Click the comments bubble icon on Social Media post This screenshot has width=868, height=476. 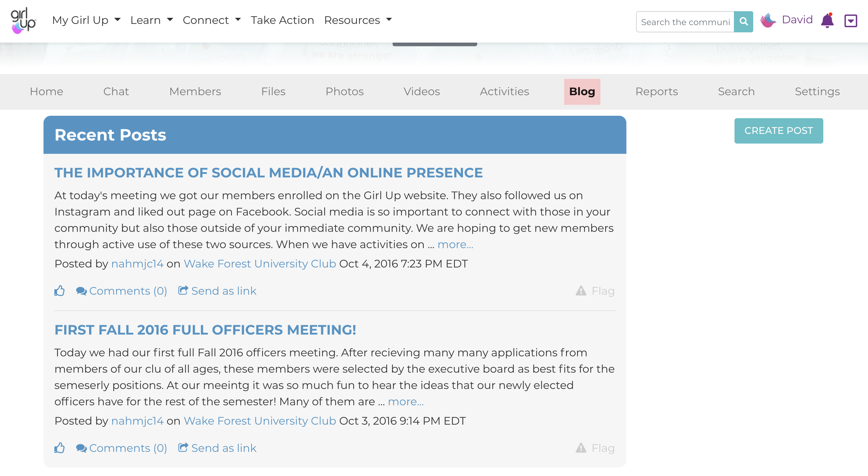[82, 291]
